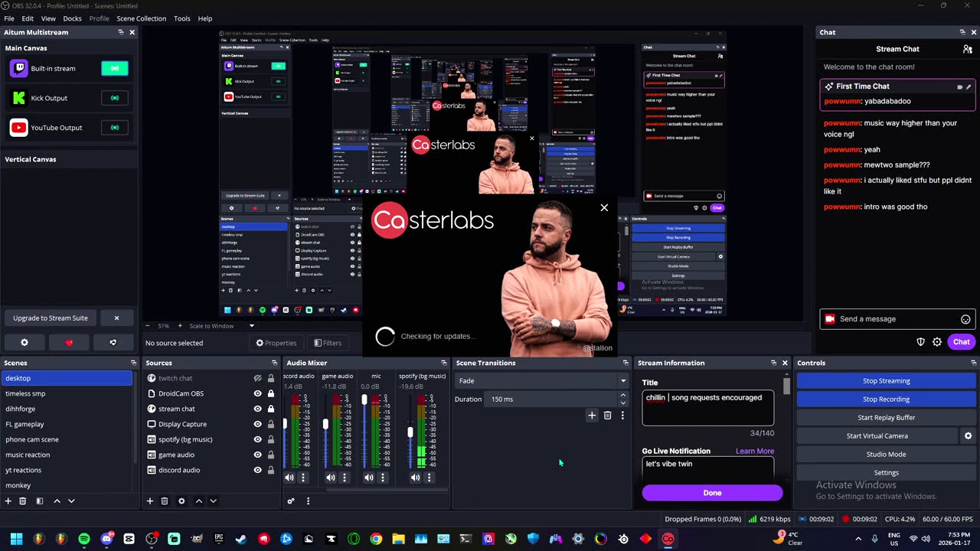Open chat community users icon
The height and width of the screenshot is (551, 980).
tap(968, 49)
